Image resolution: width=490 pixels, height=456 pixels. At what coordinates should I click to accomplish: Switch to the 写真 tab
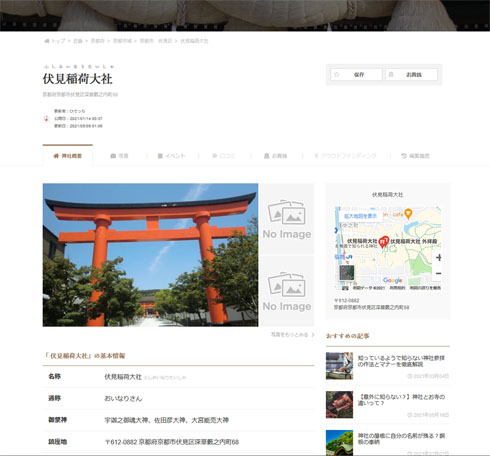119,156
